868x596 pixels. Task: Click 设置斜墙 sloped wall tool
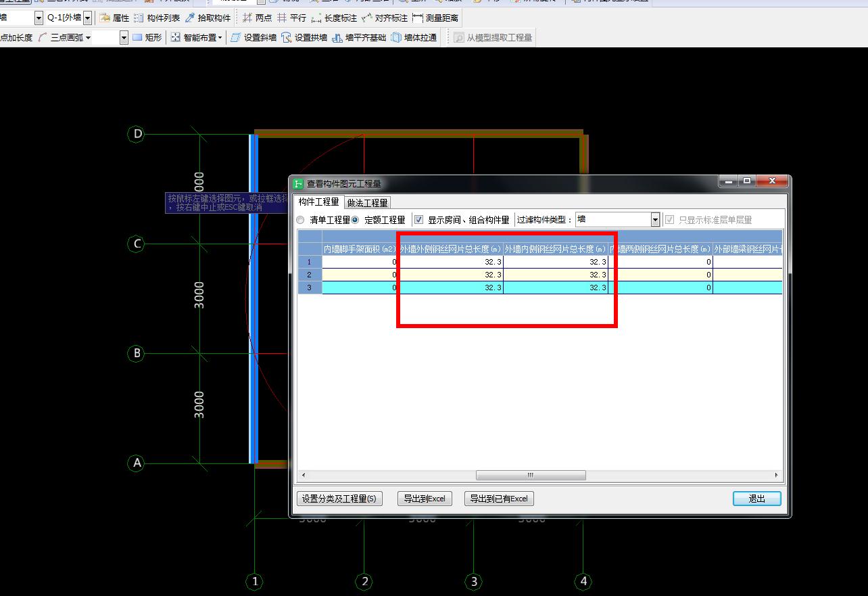254,38
